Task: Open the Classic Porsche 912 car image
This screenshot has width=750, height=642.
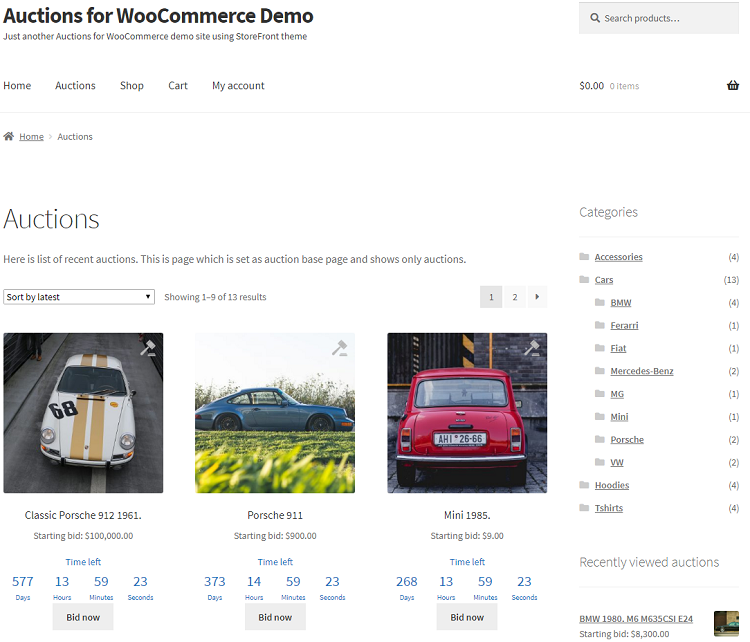Action: click(x=83, y=413)
